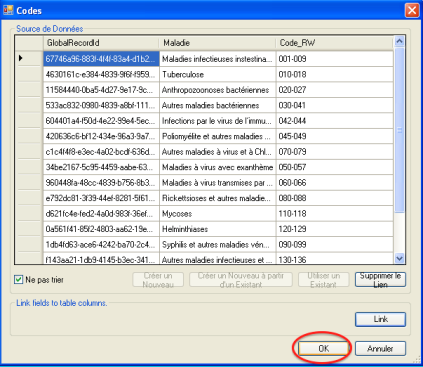Viewport: 423px width, 367px height.
Task: Select row header of the Mycoses row
Action: [29, 214]
